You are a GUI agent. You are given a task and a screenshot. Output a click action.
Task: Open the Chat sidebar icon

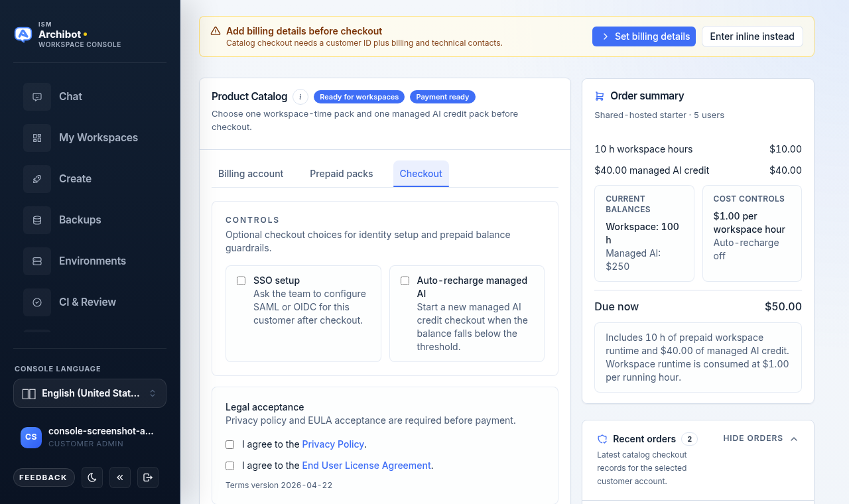[37, 97]
